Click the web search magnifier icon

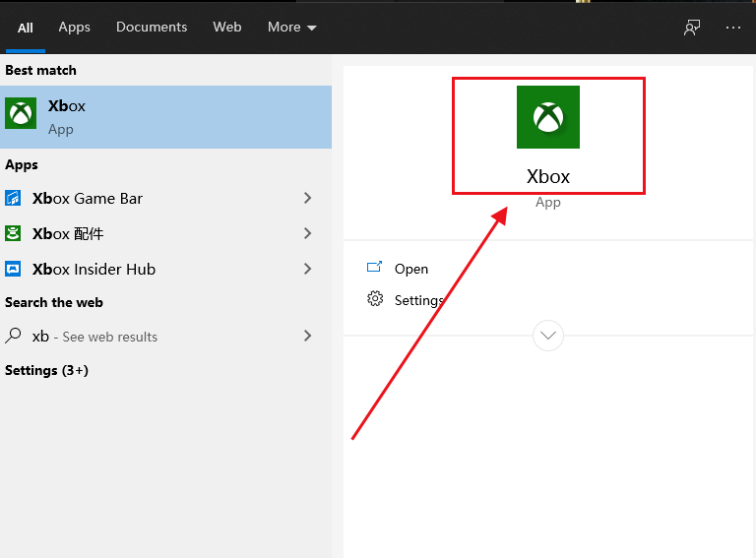pos(14,336)
